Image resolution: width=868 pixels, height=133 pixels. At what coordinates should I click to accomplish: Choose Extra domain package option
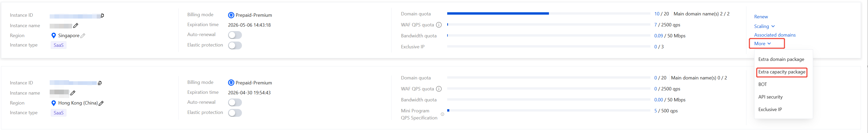(781, 59)
